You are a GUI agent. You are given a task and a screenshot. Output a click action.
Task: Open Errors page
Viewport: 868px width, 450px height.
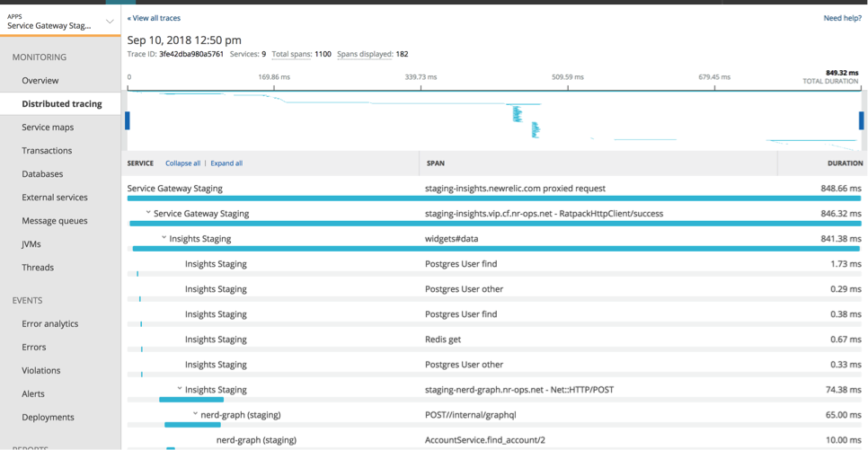point(34,347)
